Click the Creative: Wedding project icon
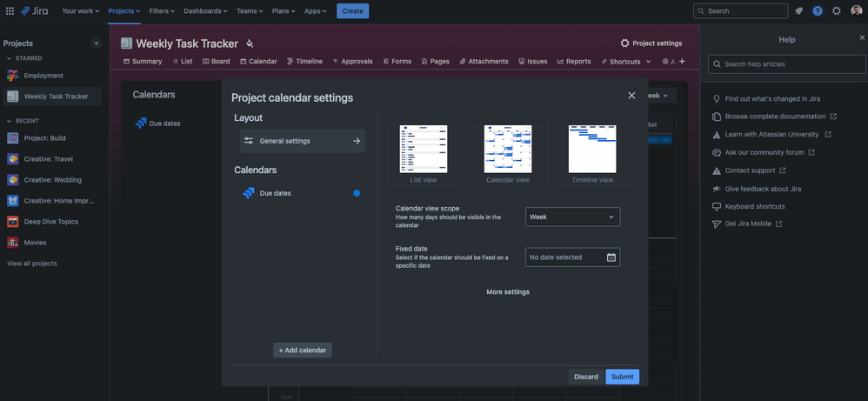Viewport: 868px width, 401px height. point(13,180)
